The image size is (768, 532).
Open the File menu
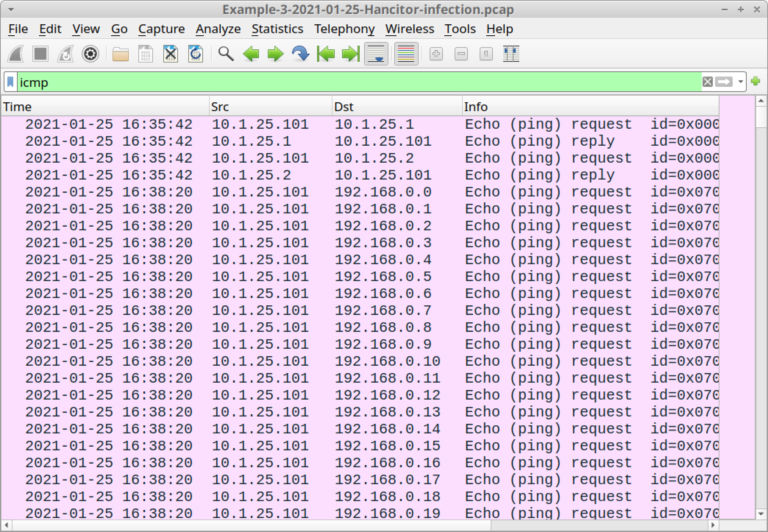(18, 29)
